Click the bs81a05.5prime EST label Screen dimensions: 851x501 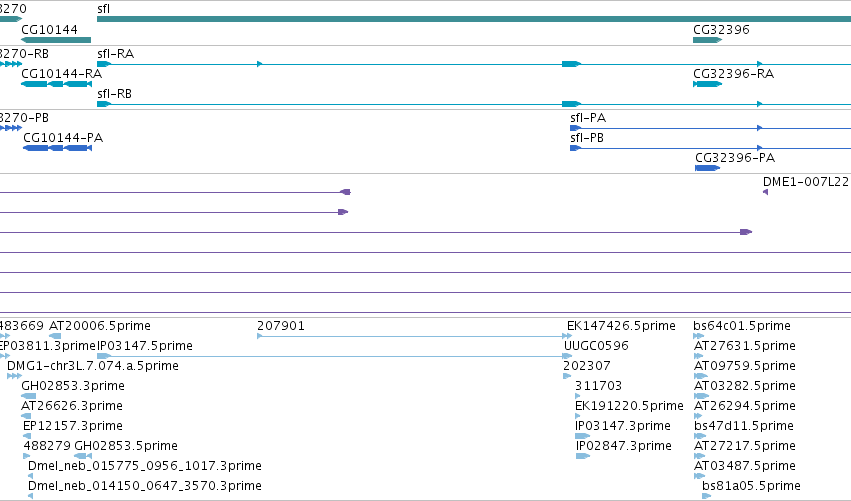coord(751,486)
